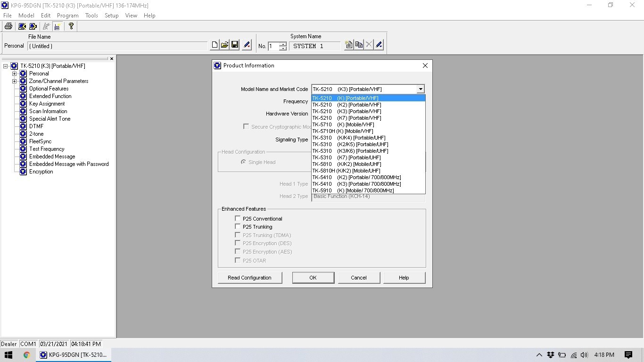The height and width of the screenshot is (362, 644).
Task: Open the View menu
Action: tap(131, 16)
